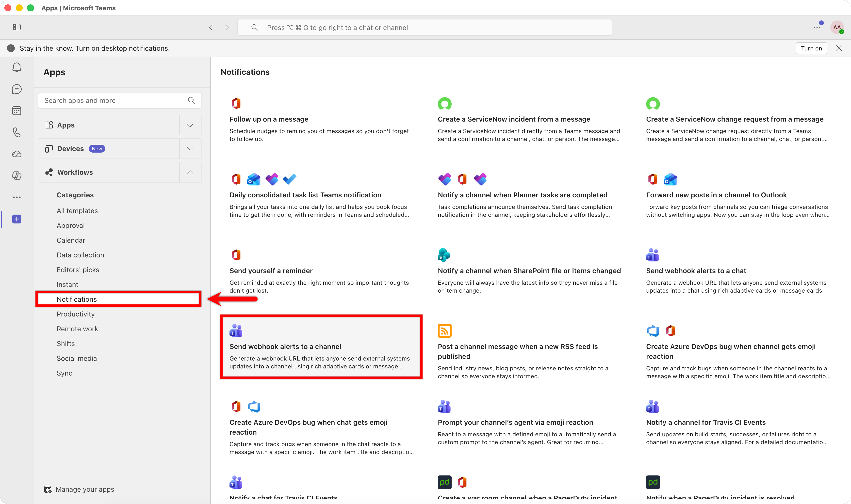
Task: Select the Data collection category
Action: 80,255
